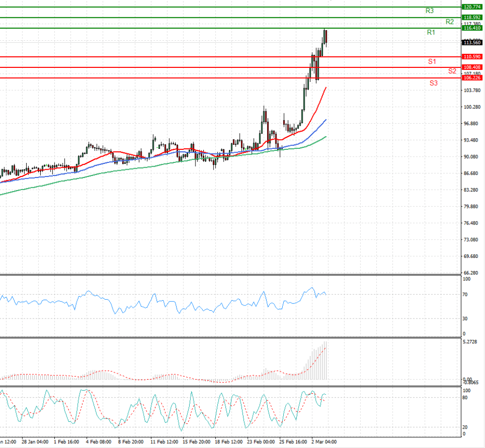Click the S1 support label
Viewport: 485px width, 448px height.
(x=432, y=62)
